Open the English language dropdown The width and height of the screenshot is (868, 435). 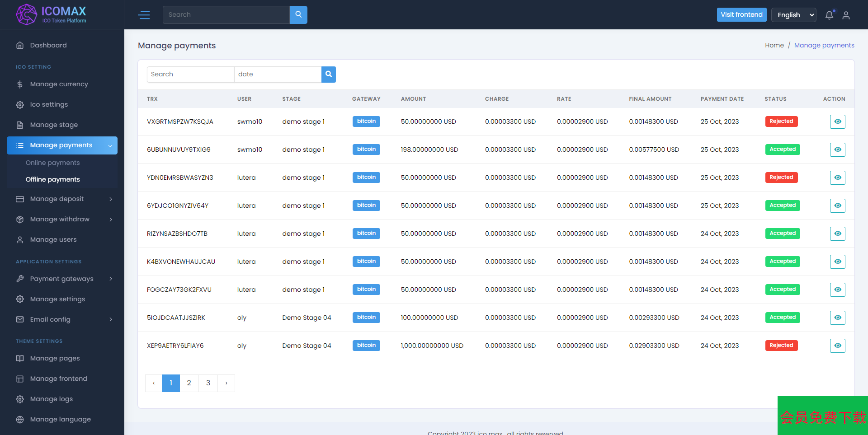[794, 15]
